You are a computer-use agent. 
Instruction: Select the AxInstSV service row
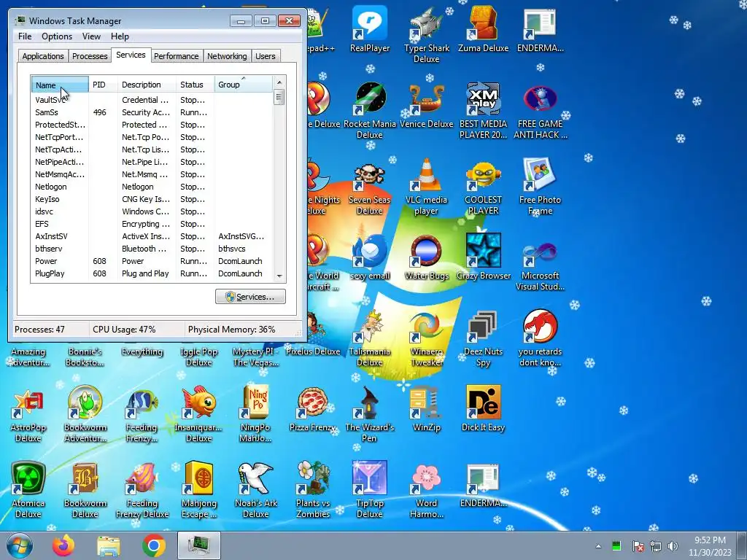(x=152, y=236)
